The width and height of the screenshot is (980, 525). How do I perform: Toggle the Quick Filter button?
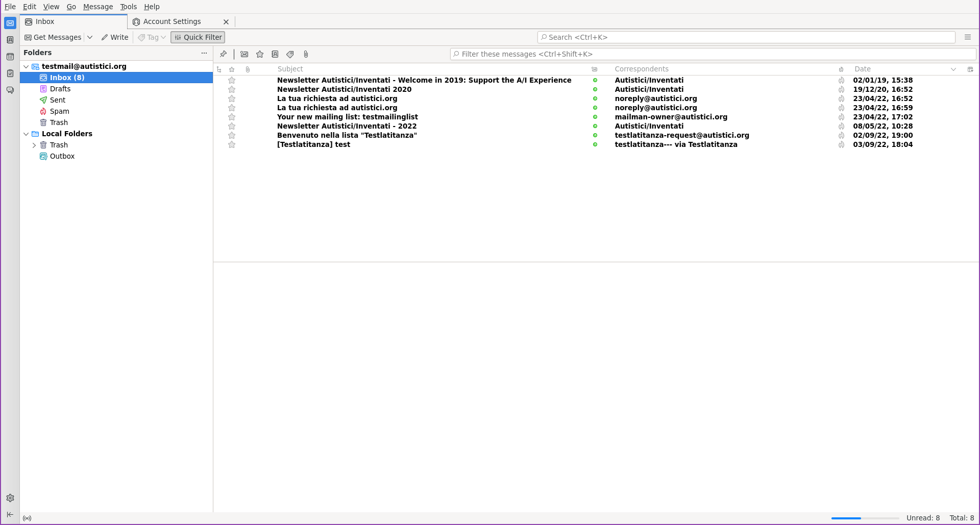coord(198,37)
